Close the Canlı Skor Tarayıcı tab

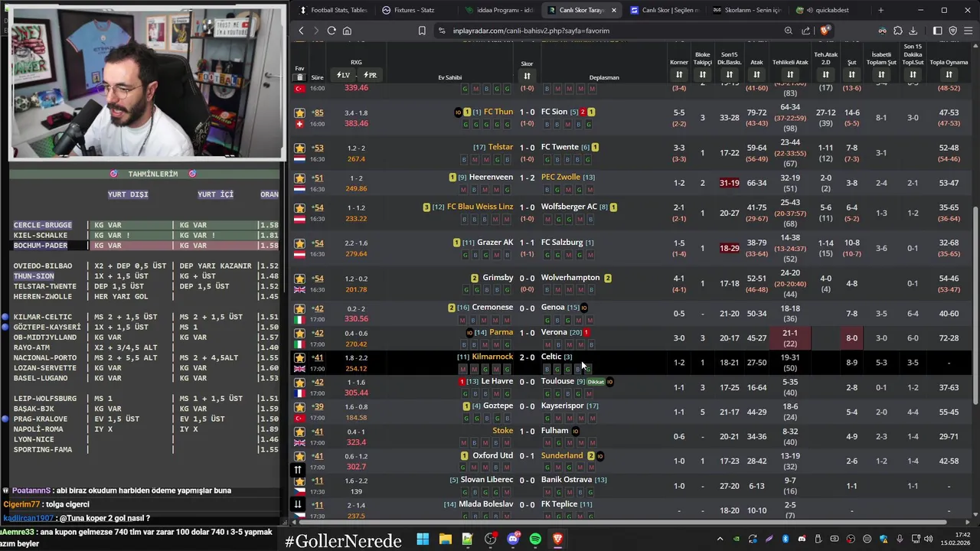613,10
